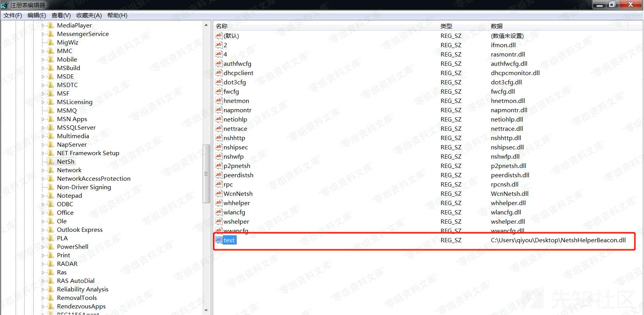Expand the Network key's arrow
The image size is (644, 315).
click(43, 170)
